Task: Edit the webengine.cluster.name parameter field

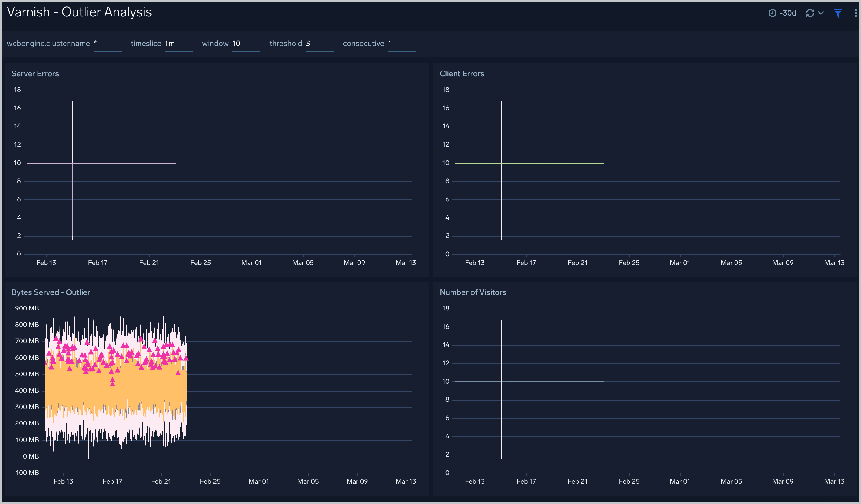Action: [x=107, y=44]
